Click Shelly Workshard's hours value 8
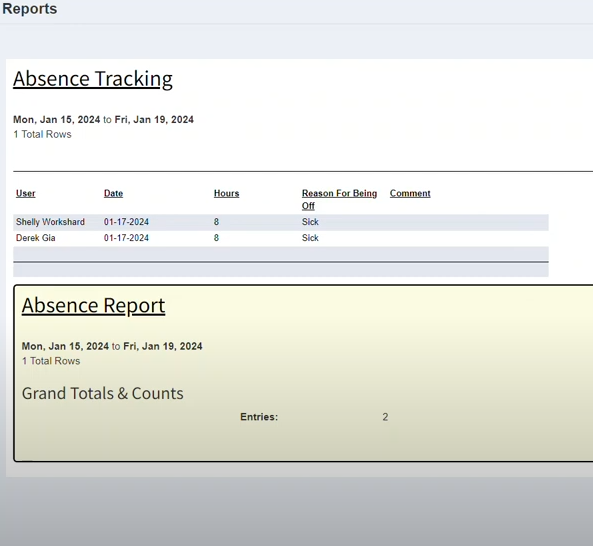The width and height of the screenshot is (593, 546). [x=216, y=222]
